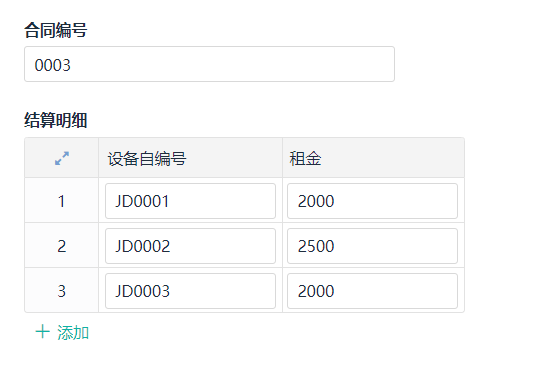Select the row number 3 cell
534x375 pixels.
[x=62, y=291]
